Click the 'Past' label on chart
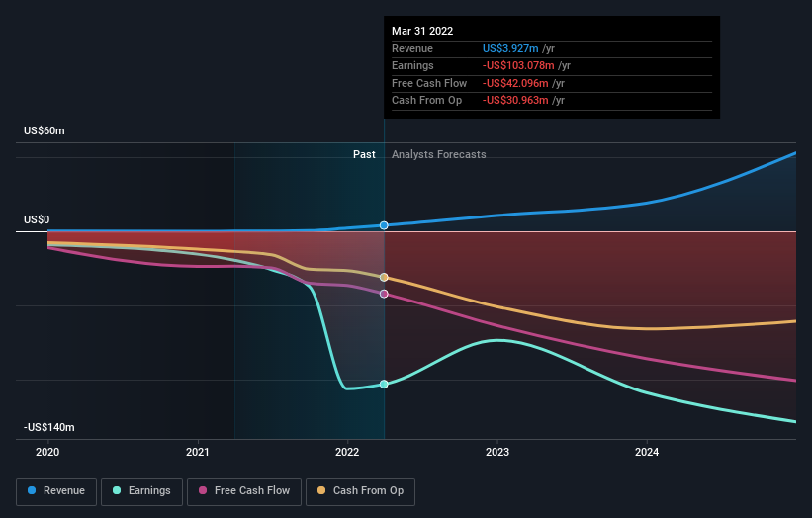The height and width of the screenshot is (518, 812). tap(364, 154)
